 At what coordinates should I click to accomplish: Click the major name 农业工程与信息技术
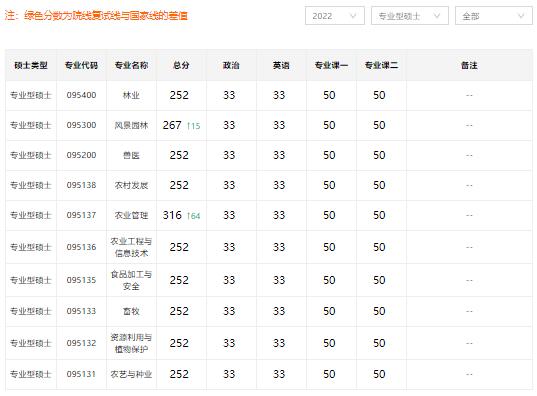[131, 247]
